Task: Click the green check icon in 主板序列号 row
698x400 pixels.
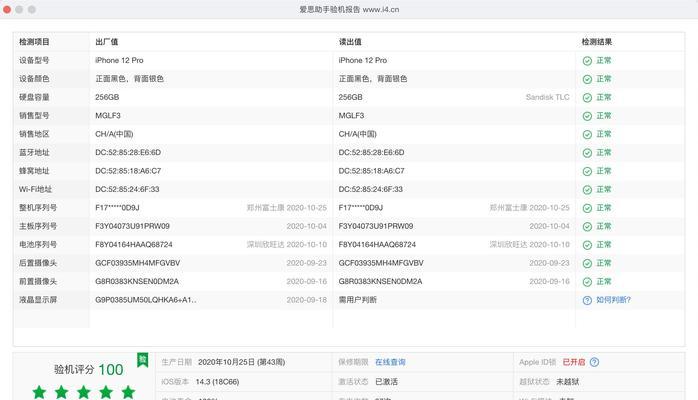Action: point(587,227)
